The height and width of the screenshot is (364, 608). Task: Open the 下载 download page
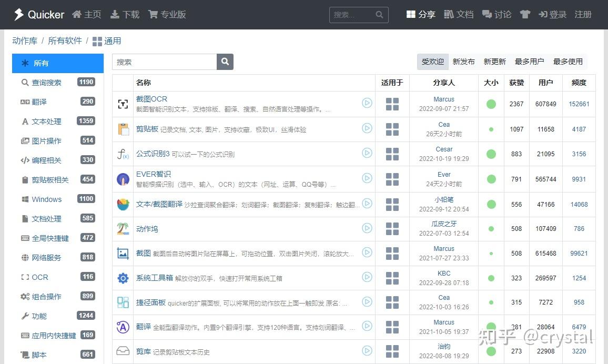pyautogui.click(x=125, y=14)
